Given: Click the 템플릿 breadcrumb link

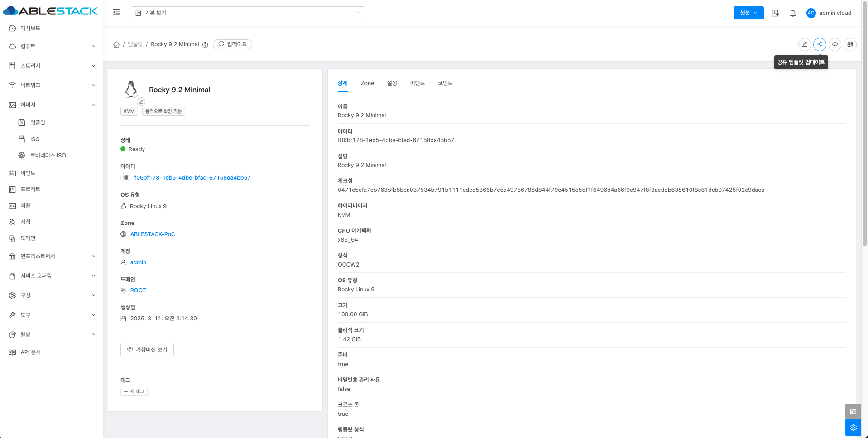Looking at the screenshot, I should click(x=135, y=44).
